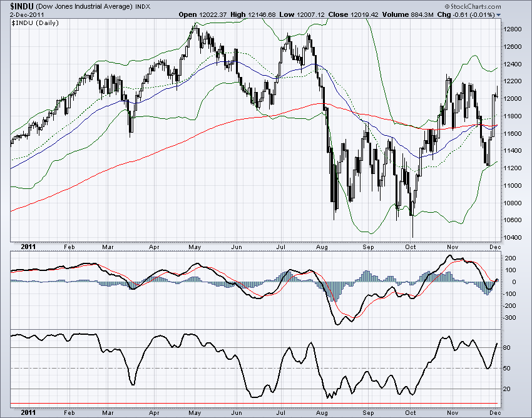Click the 11000 price axis label
Image resolution: width=532 pixels, height=418 pixels.
(x=513, y=186)
